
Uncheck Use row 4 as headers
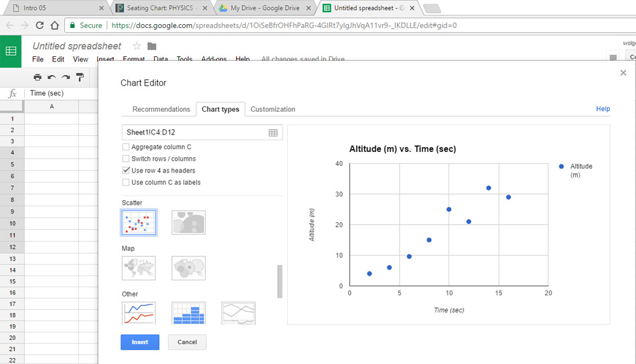click(126, 171)
